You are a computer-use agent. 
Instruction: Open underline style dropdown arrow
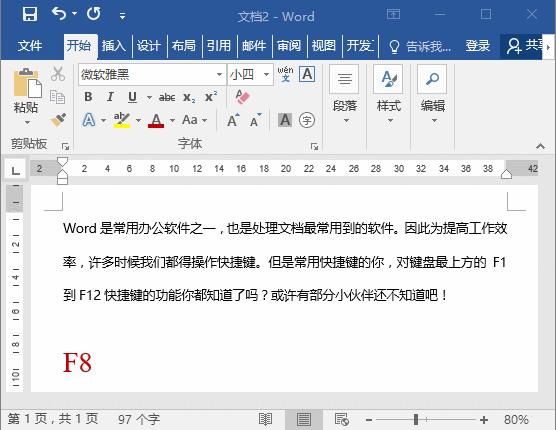tap(149, 97)
